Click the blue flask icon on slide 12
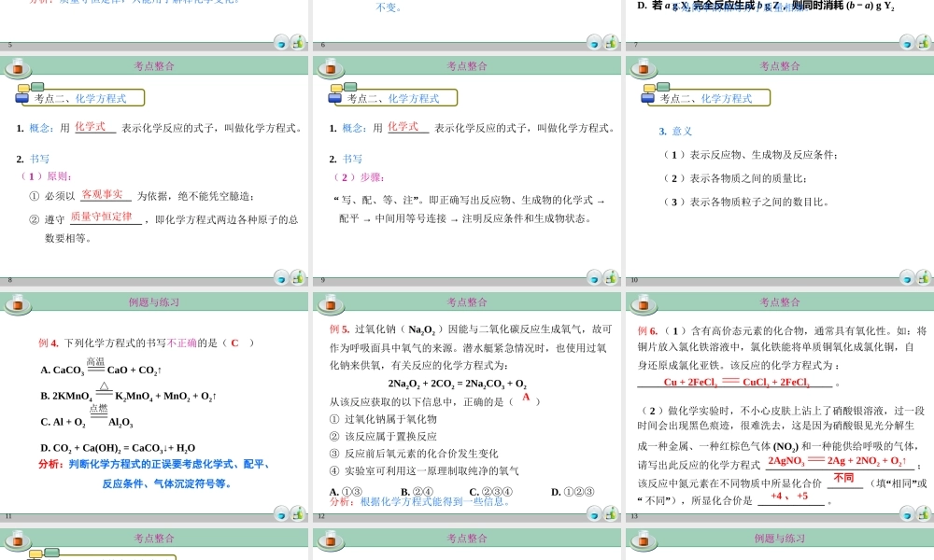 coord(594,513)
